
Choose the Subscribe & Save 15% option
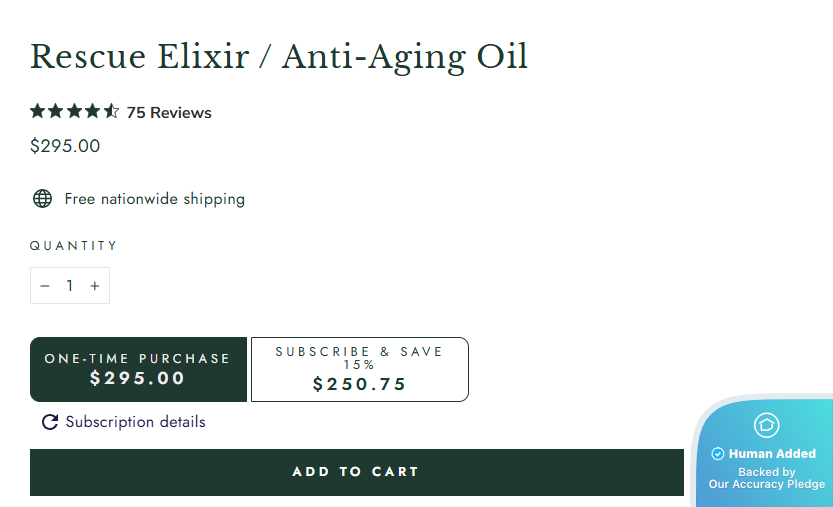tap(359, 369)
